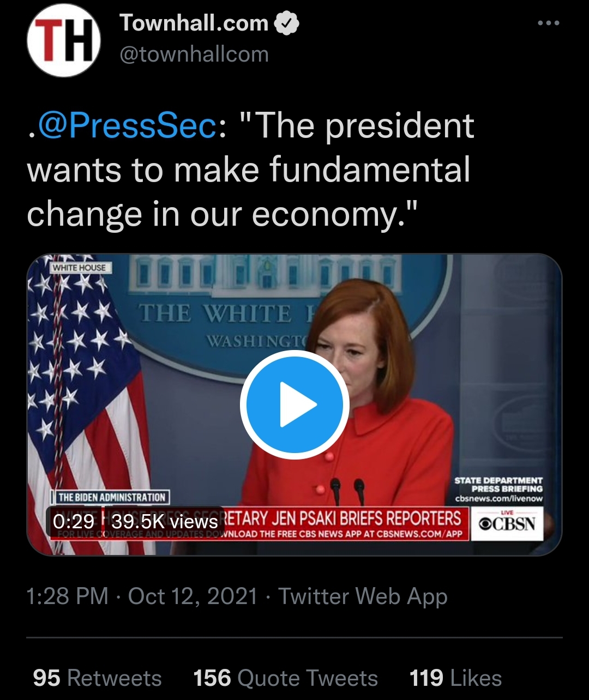Click the 39.5K views counter
Image resolution: width=589 pixels, height=700 pixels.
click(165, 522)
